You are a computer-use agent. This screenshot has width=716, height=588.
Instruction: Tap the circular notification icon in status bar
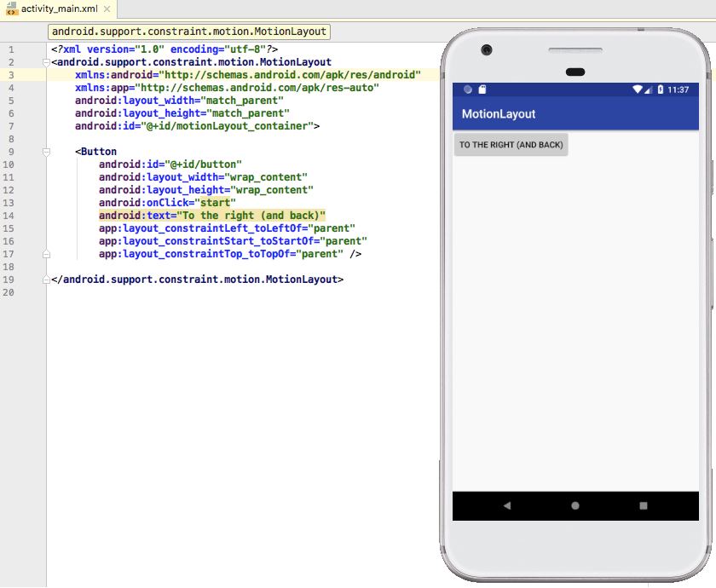tap(468, 89)
